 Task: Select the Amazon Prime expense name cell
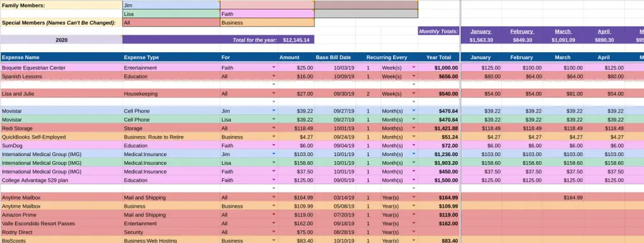pos(61,215)
